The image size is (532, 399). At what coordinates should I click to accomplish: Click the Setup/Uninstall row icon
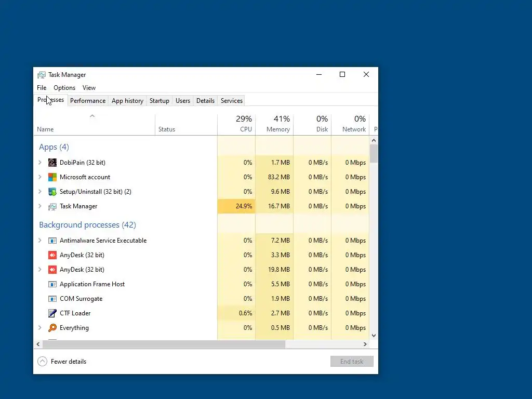pos(52,192)
